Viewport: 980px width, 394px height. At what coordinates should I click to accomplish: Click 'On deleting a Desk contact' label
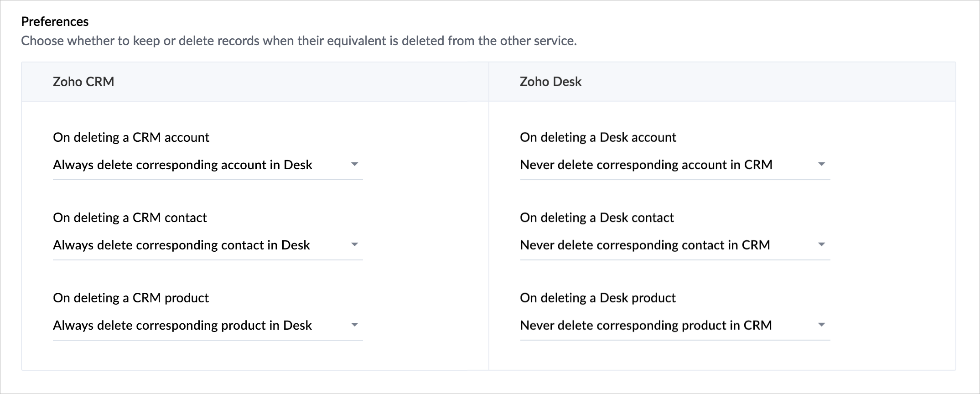tap(596, 218)
